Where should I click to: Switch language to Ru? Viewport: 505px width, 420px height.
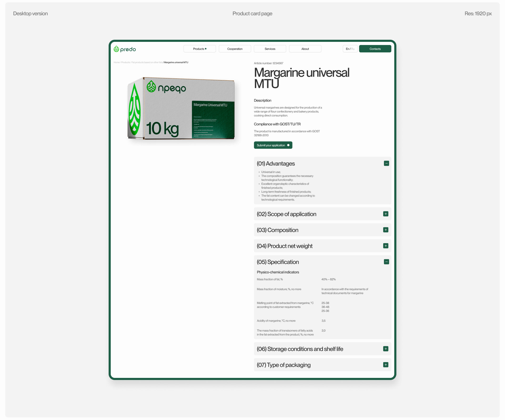coord(353,49)
